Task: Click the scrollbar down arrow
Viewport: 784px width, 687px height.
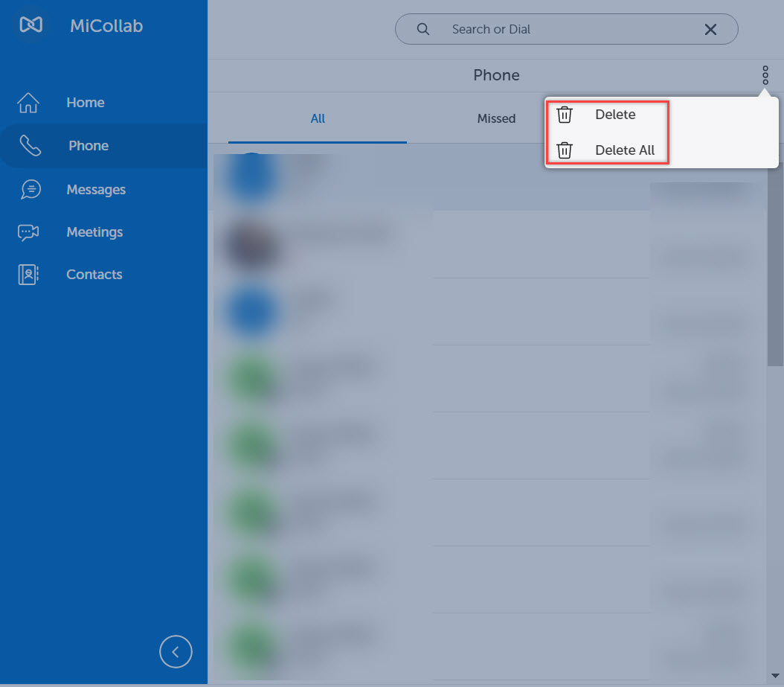Action: (775, 676)
